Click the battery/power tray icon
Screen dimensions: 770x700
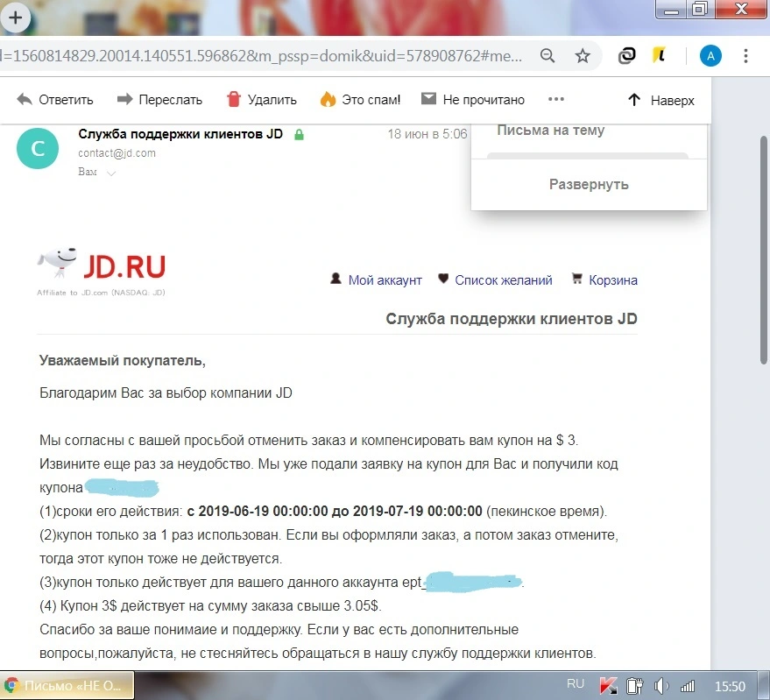coord(634,686)
